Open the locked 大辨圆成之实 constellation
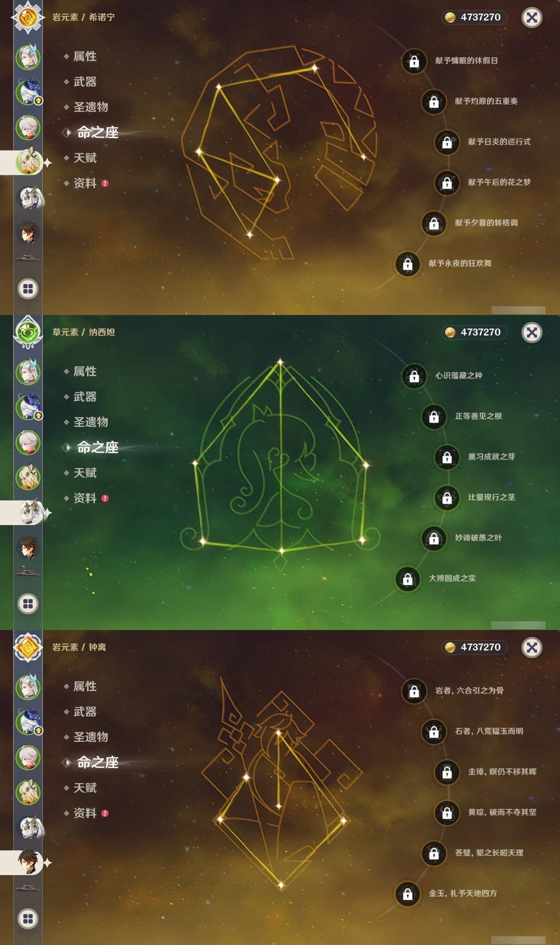 [407, 578]
